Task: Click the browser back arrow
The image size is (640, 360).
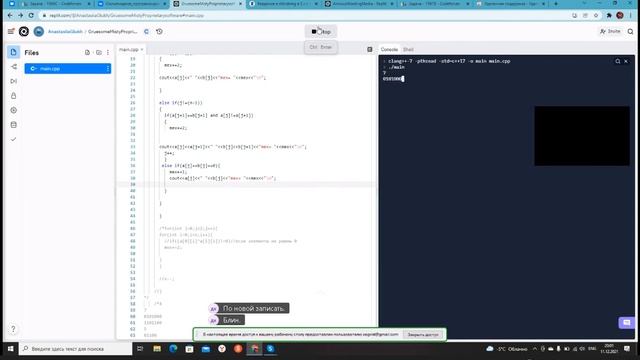Action: click(10, 16)
